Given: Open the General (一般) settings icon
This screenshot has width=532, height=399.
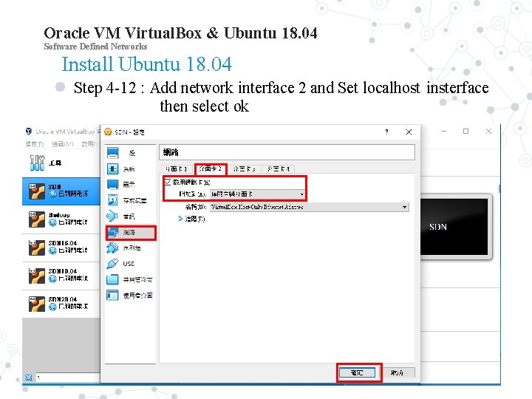Looking at the screenshot, I should (113, 153).
